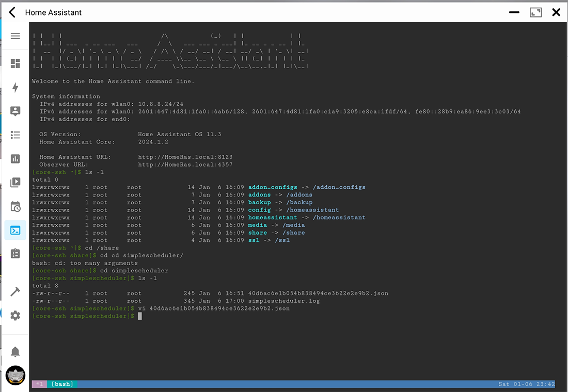Show notifications via the bell icon
The height and width of the screenshot is (392, 568).
tap(15, 352)
